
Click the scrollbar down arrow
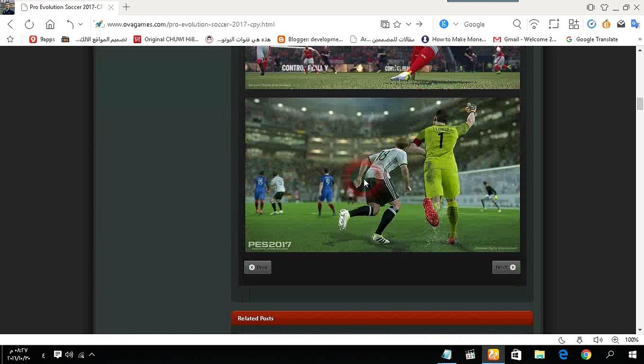[639, 330]
